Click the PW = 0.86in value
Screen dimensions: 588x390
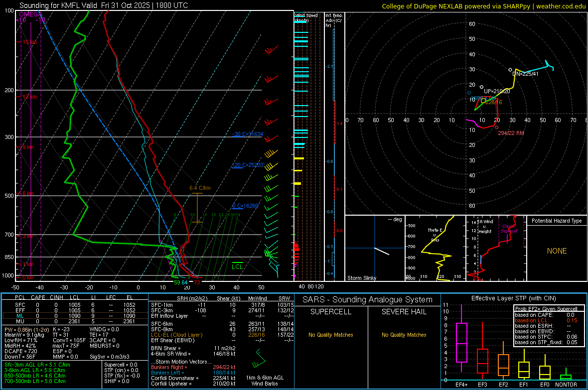click(x=26, y=329)
